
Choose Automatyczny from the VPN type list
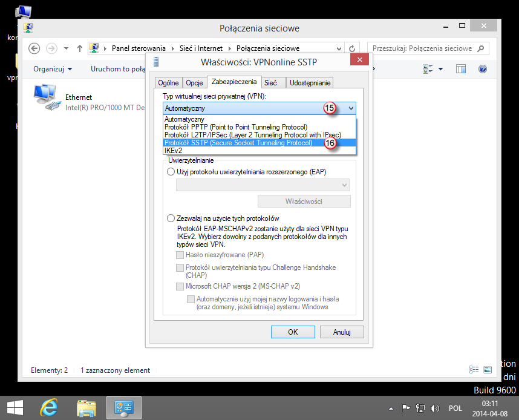click(259, 119)
